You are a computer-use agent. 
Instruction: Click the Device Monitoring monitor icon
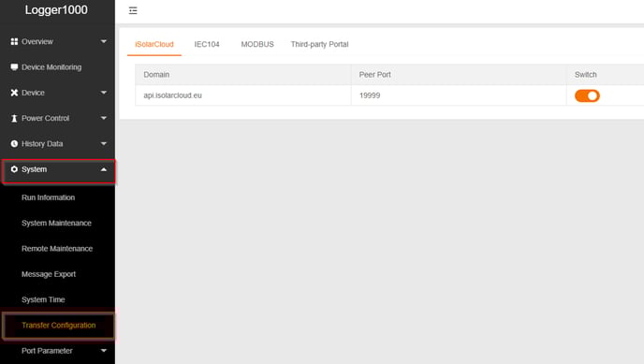click(14, 66)
